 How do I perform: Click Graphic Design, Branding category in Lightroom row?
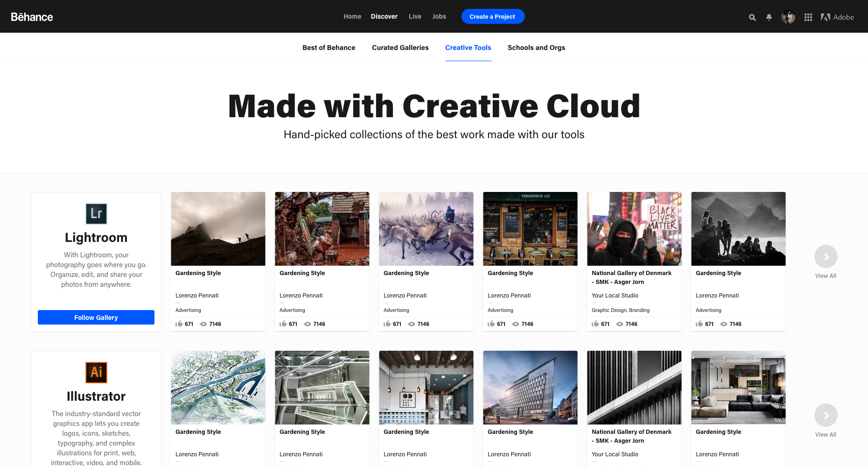[621, 310]
